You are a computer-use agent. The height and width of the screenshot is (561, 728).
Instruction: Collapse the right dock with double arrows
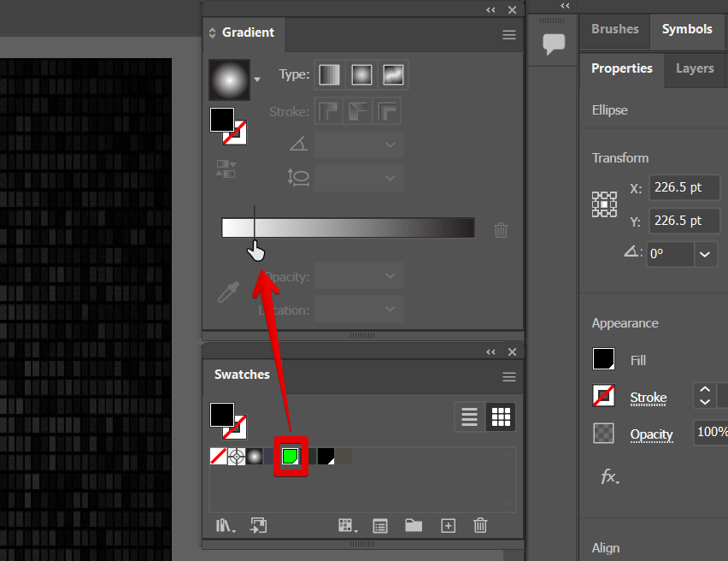[x=565, y=6]
